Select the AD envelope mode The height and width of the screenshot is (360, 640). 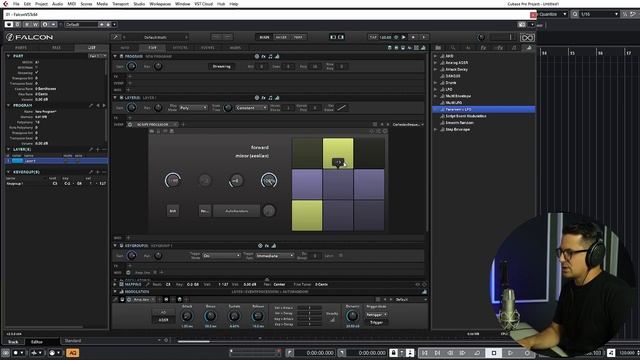(163, 313)
